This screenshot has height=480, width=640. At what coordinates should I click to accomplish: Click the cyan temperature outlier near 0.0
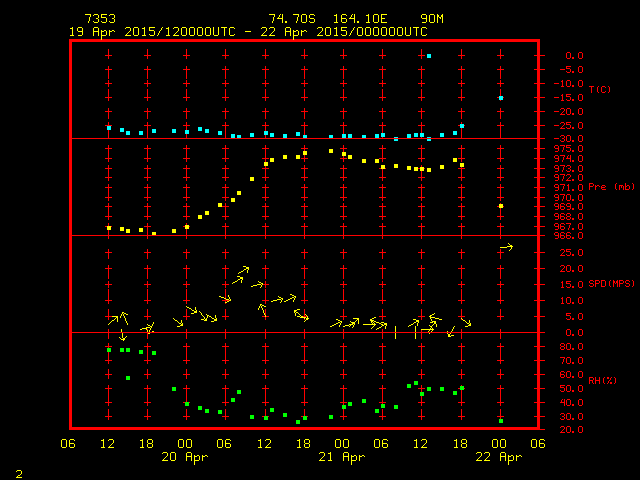pyautogui.click(x=429, y=56)
